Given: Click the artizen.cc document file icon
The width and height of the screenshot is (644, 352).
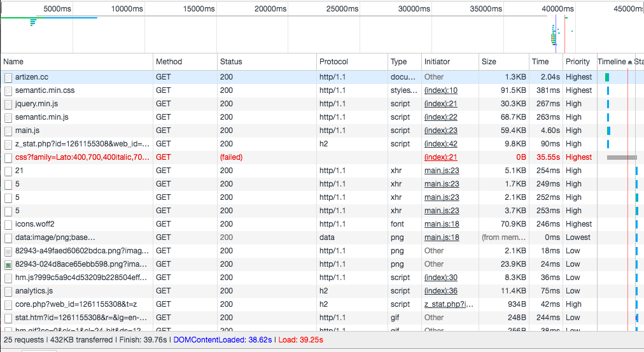Looking at the screenshot, I should 8,77.
